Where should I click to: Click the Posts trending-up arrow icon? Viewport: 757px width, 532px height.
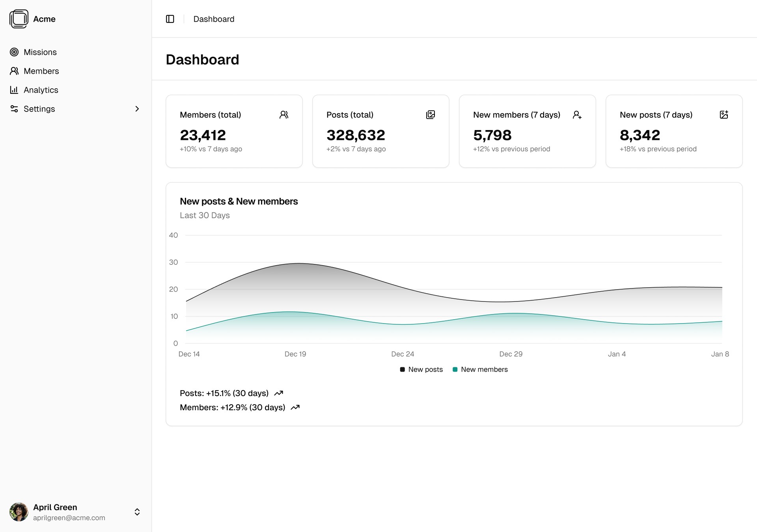[x=279, y=393]
